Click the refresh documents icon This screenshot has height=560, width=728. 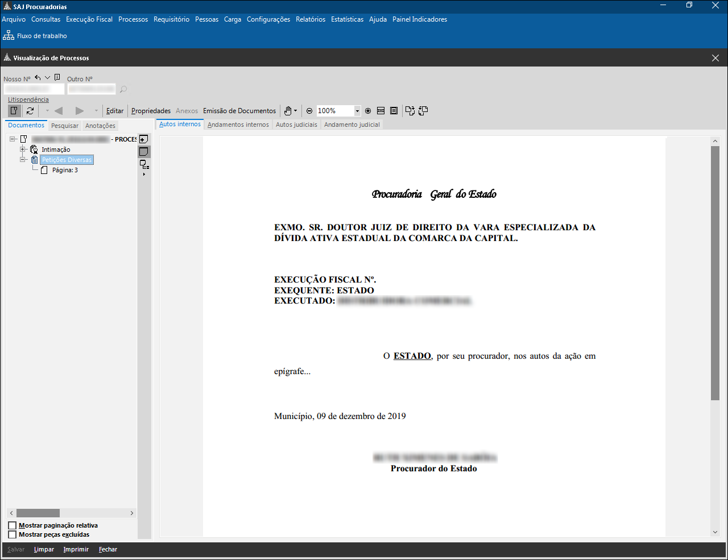(30, 111)
